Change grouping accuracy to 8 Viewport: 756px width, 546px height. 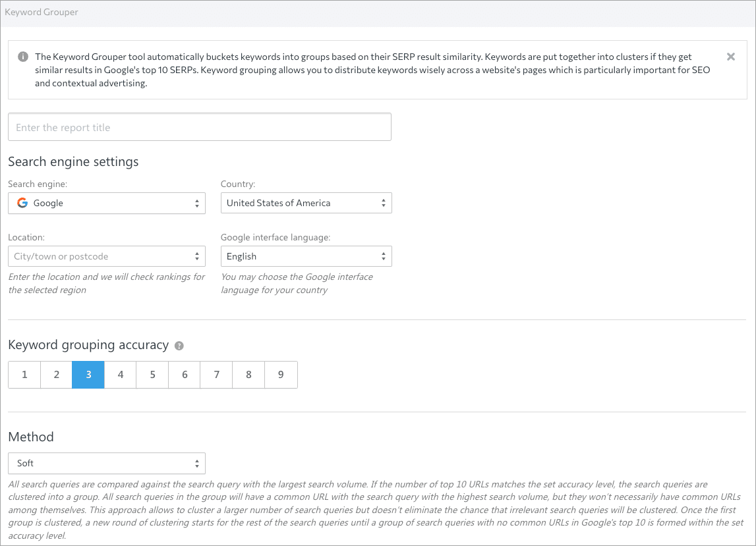pos(248,375)
